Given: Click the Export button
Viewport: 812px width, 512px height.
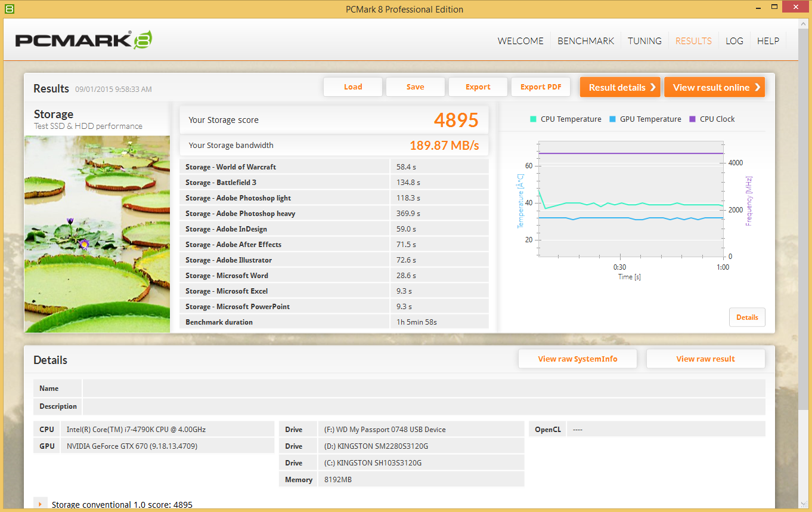Looking at the screenshot, I should pos(478,87).
